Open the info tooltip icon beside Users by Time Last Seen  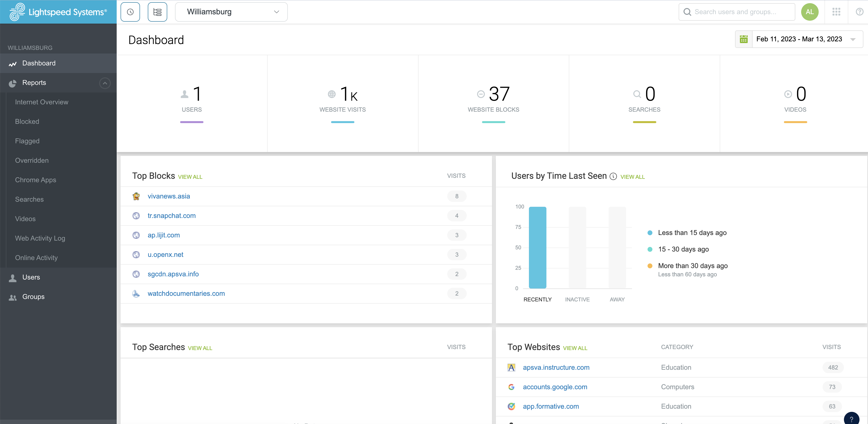point(613,176)
